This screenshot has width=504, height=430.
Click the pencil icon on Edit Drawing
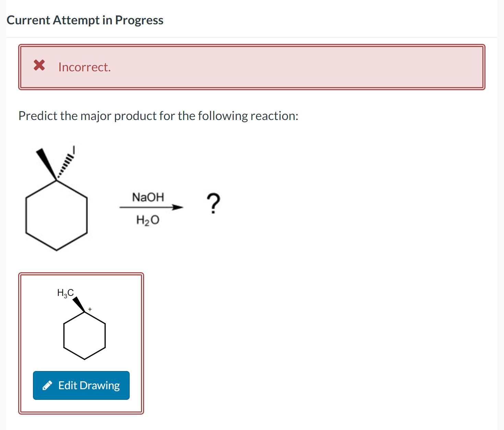(x=47, y=385)
